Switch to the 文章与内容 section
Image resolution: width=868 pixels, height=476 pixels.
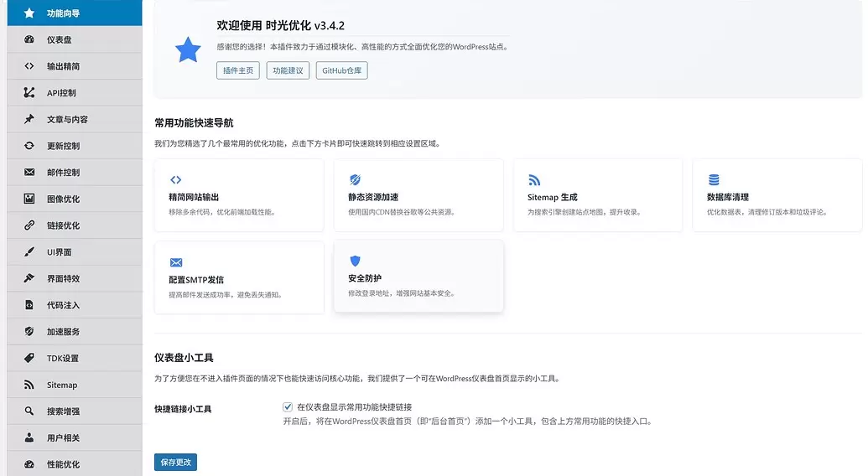(75, 119)
